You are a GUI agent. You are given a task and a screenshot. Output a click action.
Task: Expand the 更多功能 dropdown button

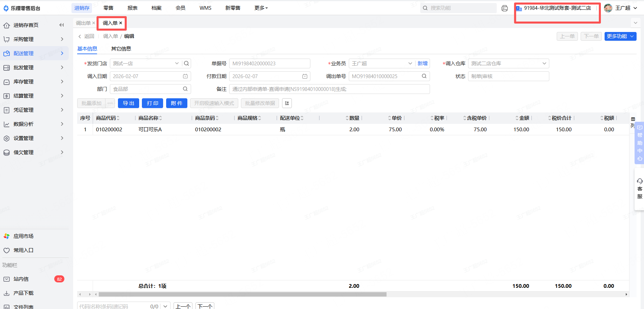[620, 36]
